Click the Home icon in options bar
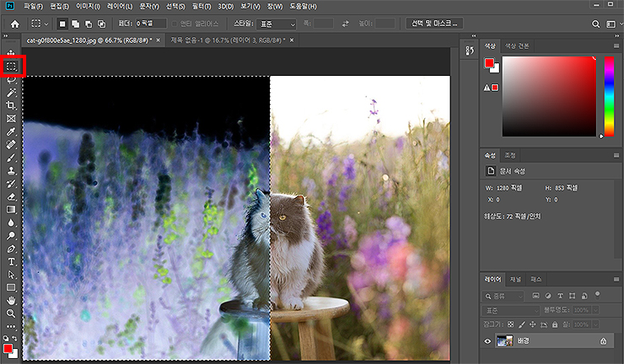This screenshot has width=624, height=364. [15, 24]
